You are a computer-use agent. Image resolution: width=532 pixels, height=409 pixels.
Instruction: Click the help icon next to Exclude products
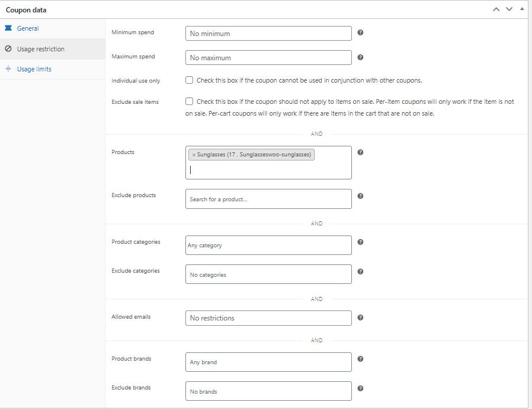click(x=360, y=196)
